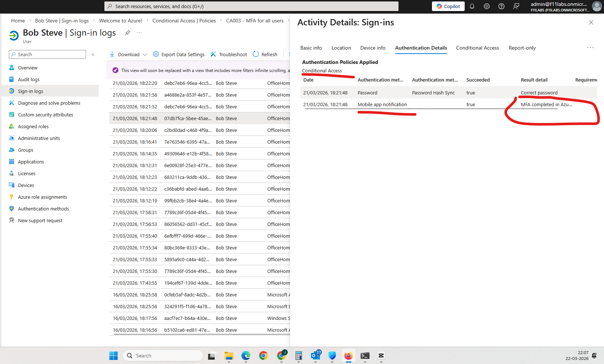Open Audit logs in sidebar
Viewport: 604px width, 364px height.
[29, 79]
